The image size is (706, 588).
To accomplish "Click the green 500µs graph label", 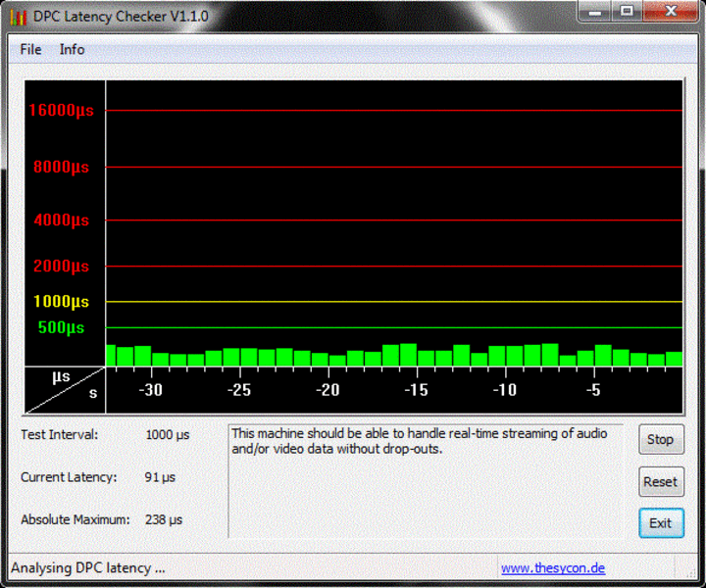I will coord(61,327).
